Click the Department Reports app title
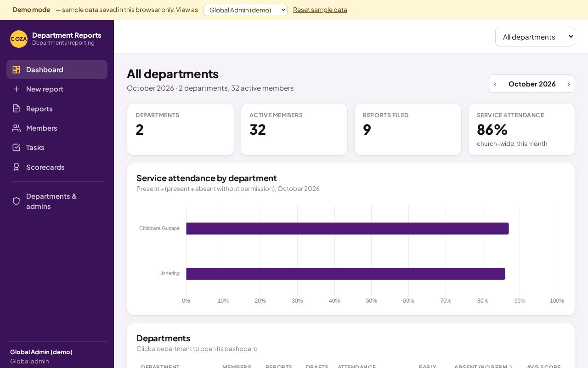Viewport: 588px width, 368px height. pyautogui.click(x=67, y=35)
